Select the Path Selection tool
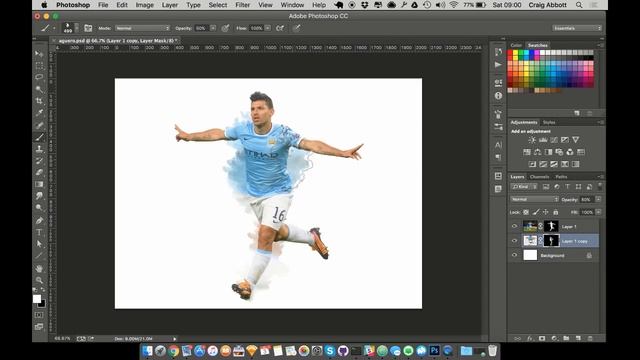This screenshot has width=640, height=360. coord(39,244)
